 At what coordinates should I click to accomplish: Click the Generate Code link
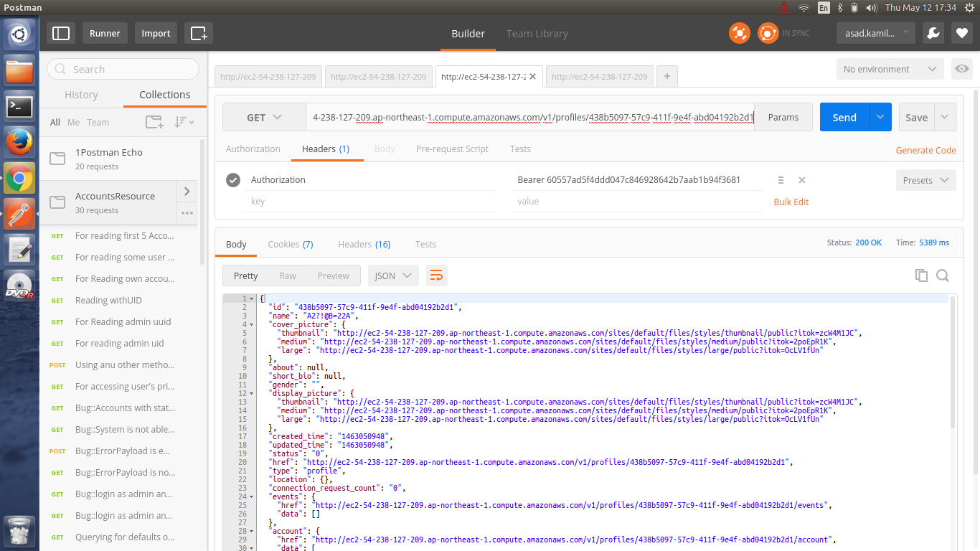coord(925,150)
